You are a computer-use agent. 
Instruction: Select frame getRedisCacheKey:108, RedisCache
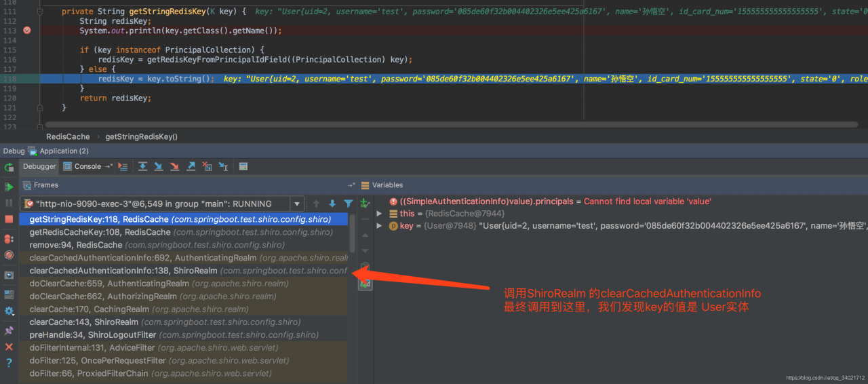184,232
